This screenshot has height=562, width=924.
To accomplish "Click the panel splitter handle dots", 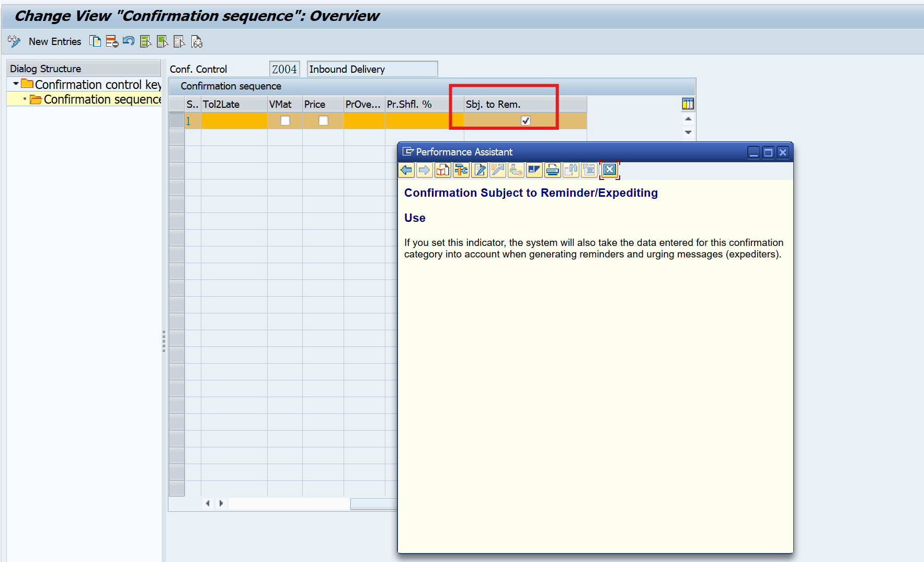I will click(164, 341).
